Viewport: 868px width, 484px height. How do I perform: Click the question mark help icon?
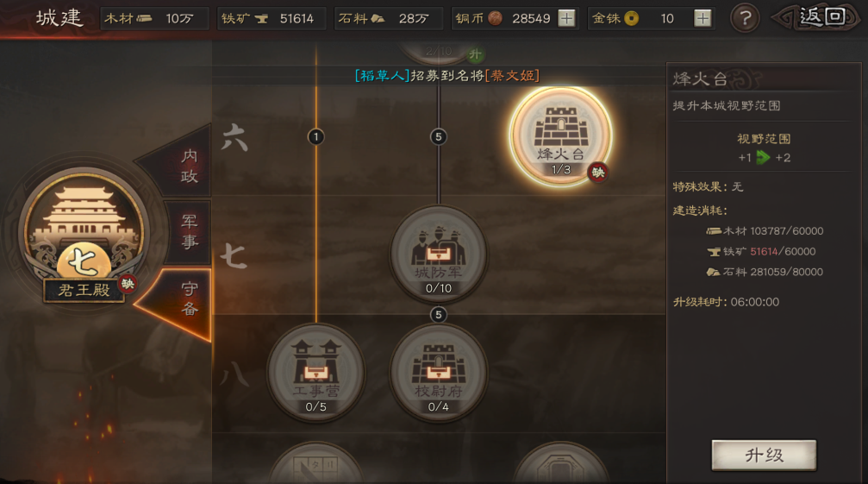pos(745,18)
